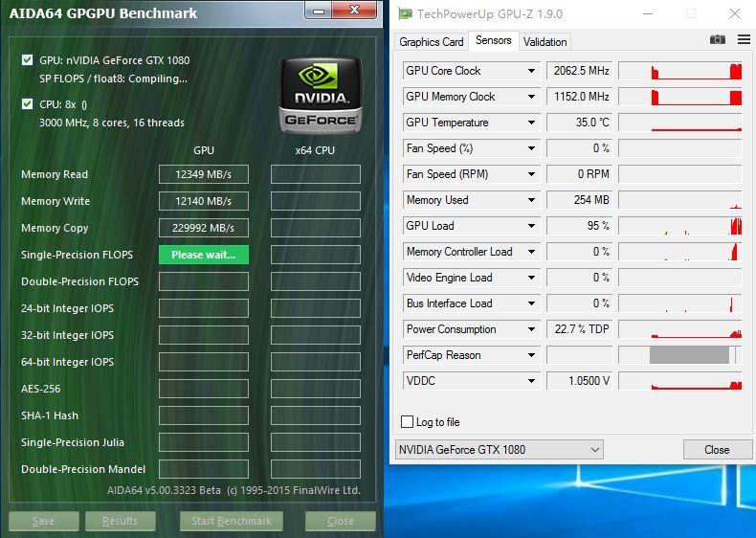756x538 pixels.
Task: Click the PerfCap Reason gray graph bar
Action: pyautogui.click(x=689, y=355)
